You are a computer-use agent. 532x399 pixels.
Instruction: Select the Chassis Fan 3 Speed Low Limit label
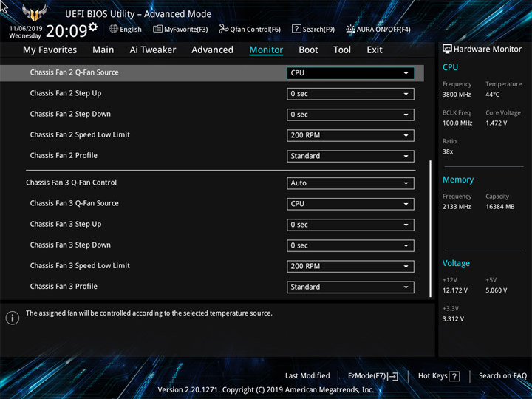point(80,266)
